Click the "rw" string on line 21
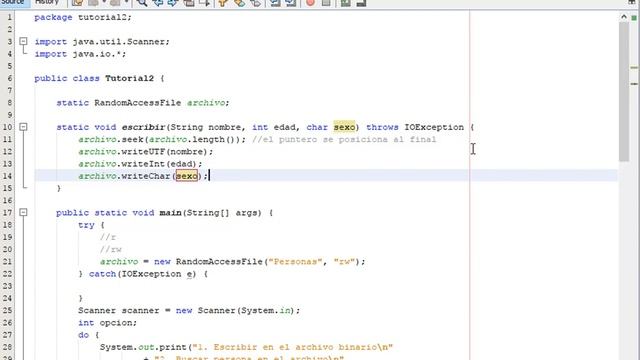 point(344,262)
